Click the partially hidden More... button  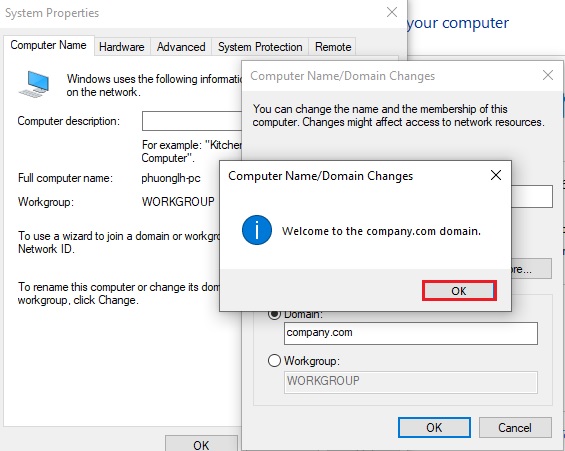(531, 269)
